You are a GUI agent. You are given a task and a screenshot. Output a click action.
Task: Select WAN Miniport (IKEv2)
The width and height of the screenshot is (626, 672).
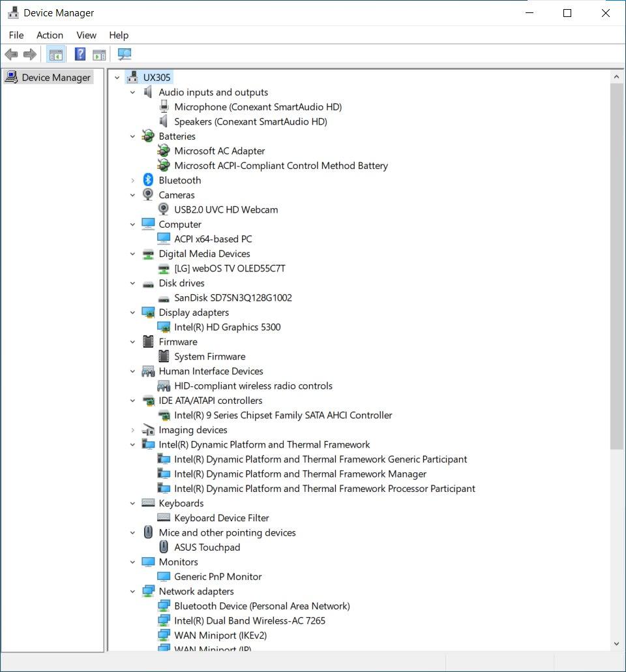point(220,635)
